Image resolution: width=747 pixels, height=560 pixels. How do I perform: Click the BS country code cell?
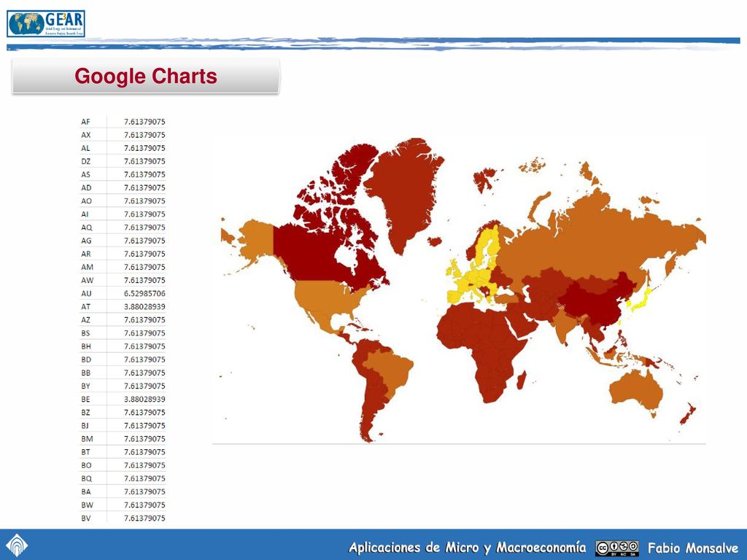coord(85,333)
